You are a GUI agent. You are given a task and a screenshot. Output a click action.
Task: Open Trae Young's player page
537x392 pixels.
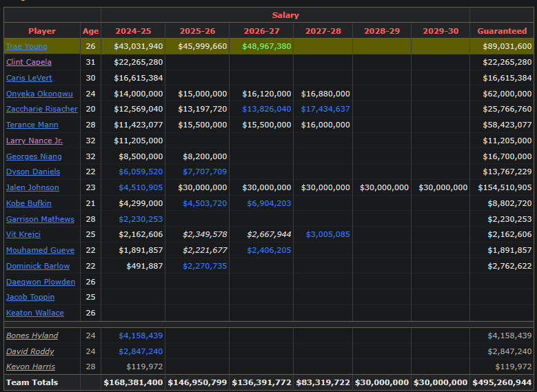(x=27, y=46)
